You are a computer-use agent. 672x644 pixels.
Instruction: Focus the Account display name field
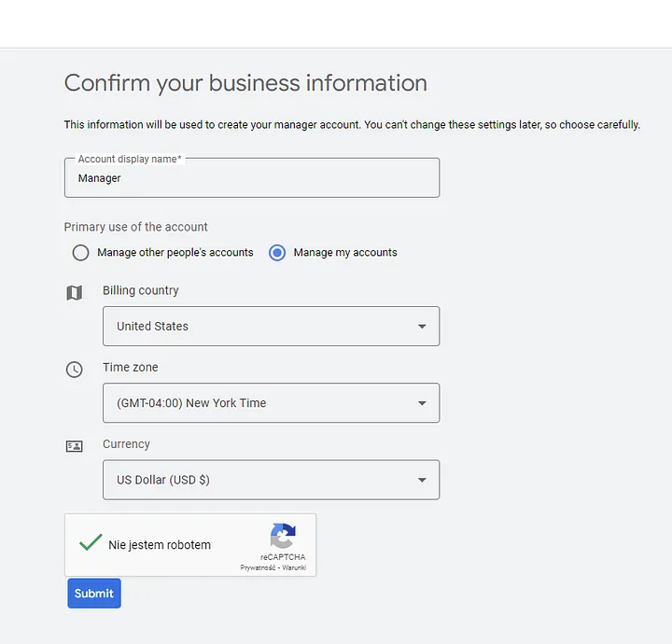252,178
